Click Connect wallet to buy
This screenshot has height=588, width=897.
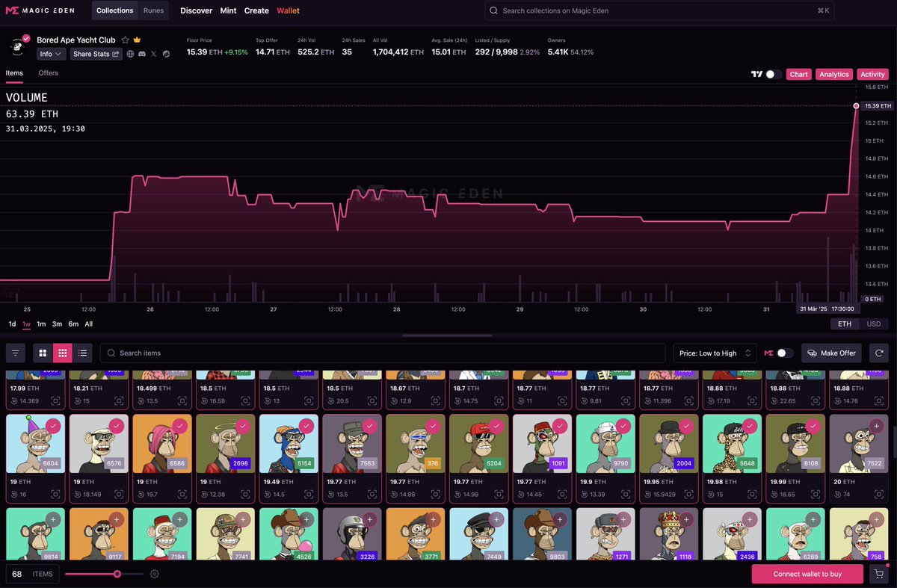[x=807, y=574]
